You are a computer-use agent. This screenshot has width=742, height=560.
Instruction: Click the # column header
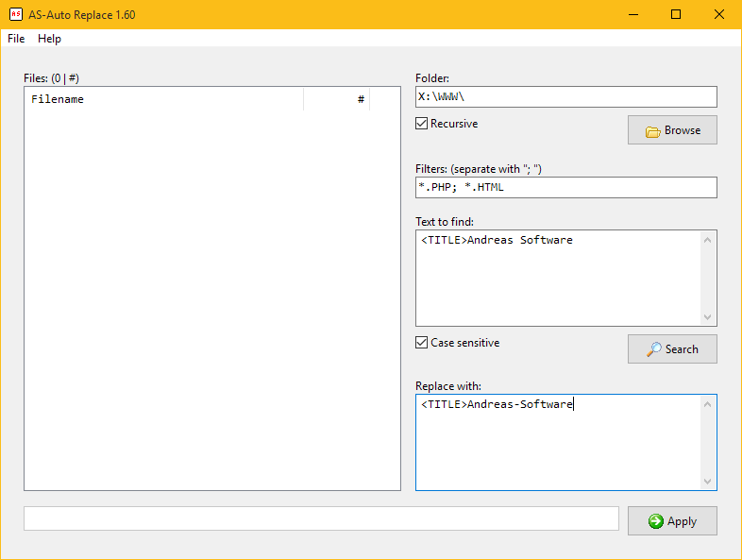click(336, 99)
